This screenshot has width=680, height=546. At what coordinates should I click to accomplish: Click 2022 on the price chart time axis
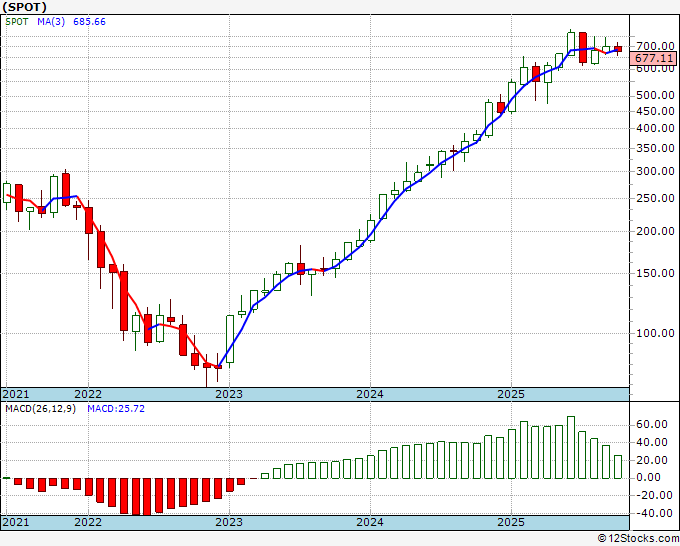[88, 394]
